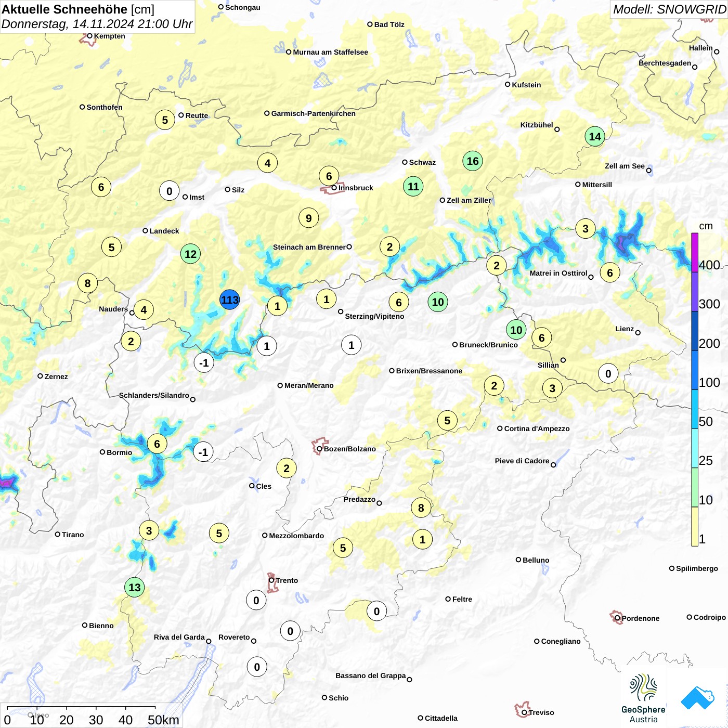Select the 6 marker above Innsbruck

329,176
